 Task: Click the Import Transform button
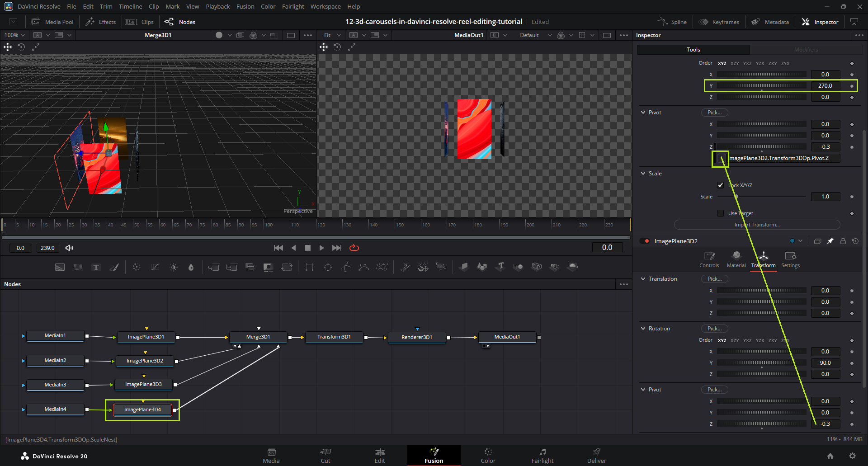[757, 225]
